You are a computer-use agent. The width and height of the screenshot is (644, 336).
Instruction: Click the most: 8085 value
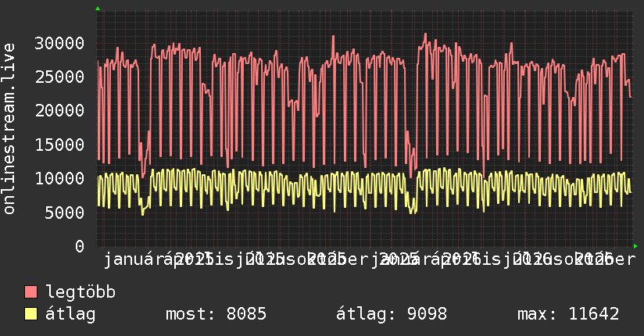tap(216, 314)
